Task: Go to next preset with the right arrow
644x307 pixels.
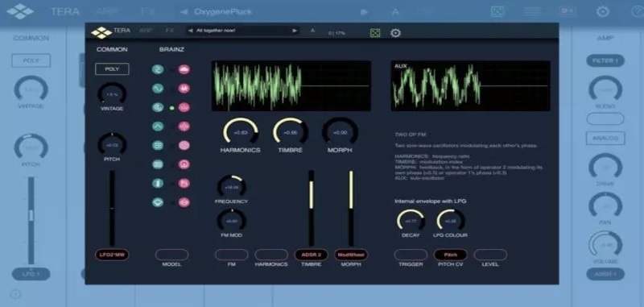Action: click(295, 31)
